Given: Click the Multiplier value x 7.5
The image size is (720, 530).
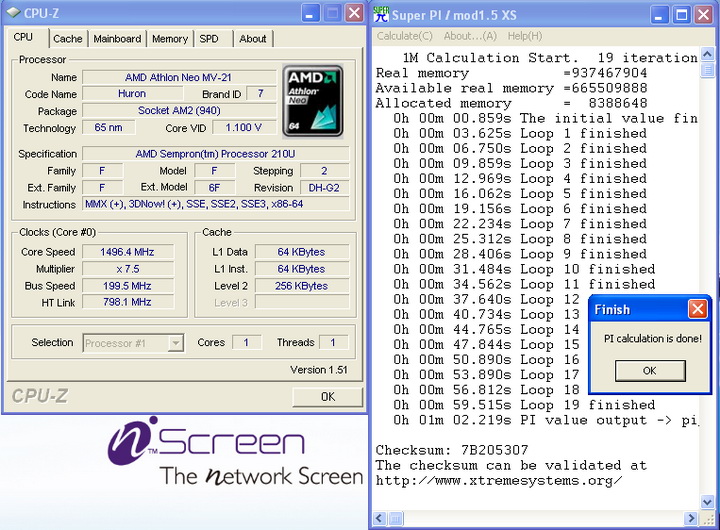Looking at the screenshot, I should click(x=128, y=269).
